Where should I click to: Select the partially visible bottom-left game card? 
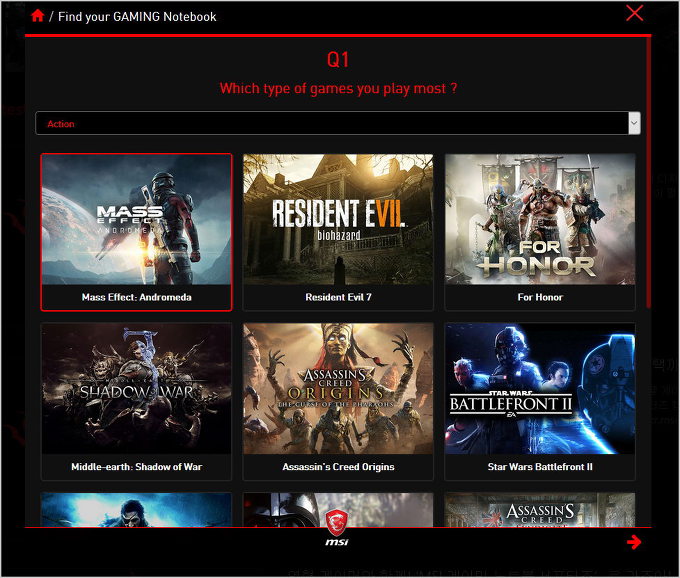[x=136, y=509]
